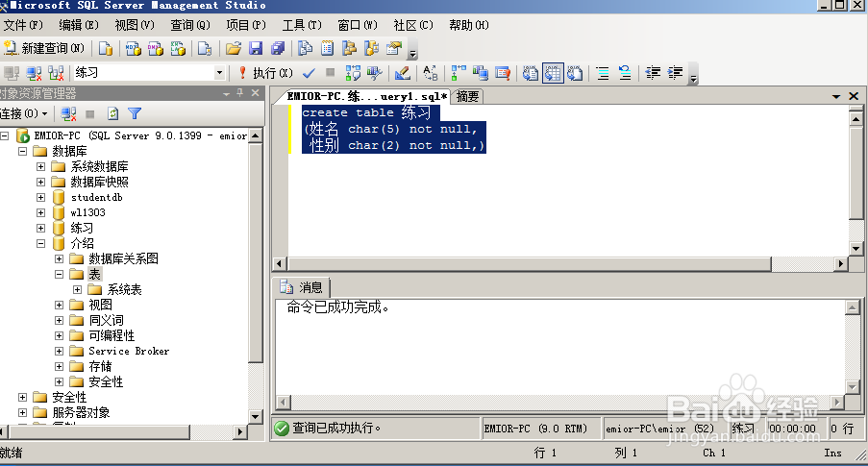Open the 文件(F) menu
The height and width of the screenshot is (466, 868).
coord(23,25)
